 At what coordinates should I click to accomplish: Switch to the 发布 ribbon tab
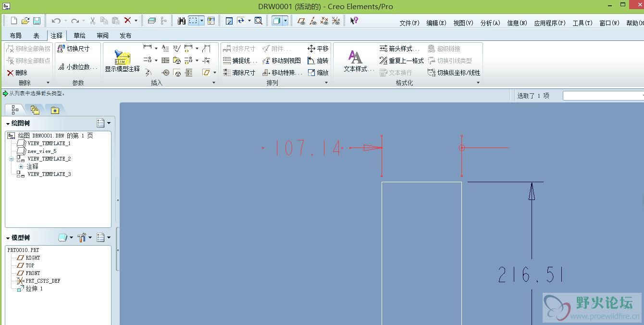(125, 36)
